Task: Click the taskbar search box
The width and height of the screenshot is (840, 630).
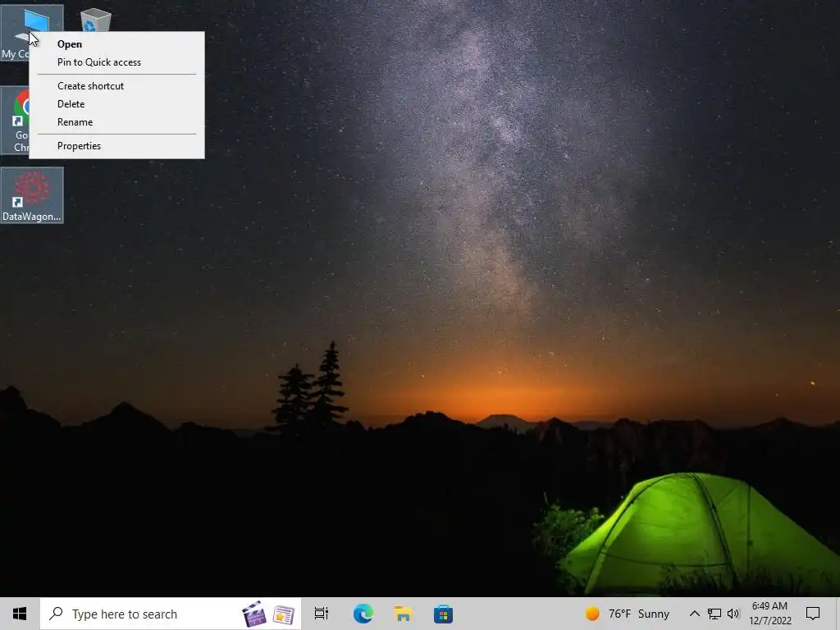Action: 171,614
